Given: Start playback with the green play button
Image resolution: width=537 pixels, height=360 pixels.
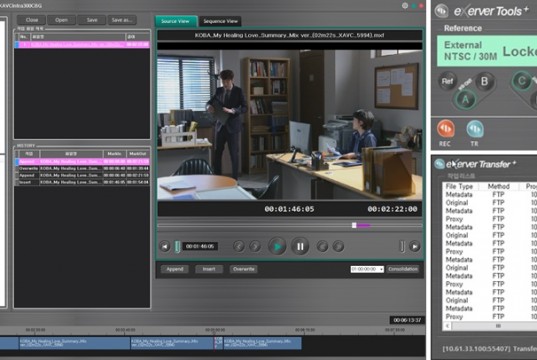Looking at the screenshot, I should [277, 246].
